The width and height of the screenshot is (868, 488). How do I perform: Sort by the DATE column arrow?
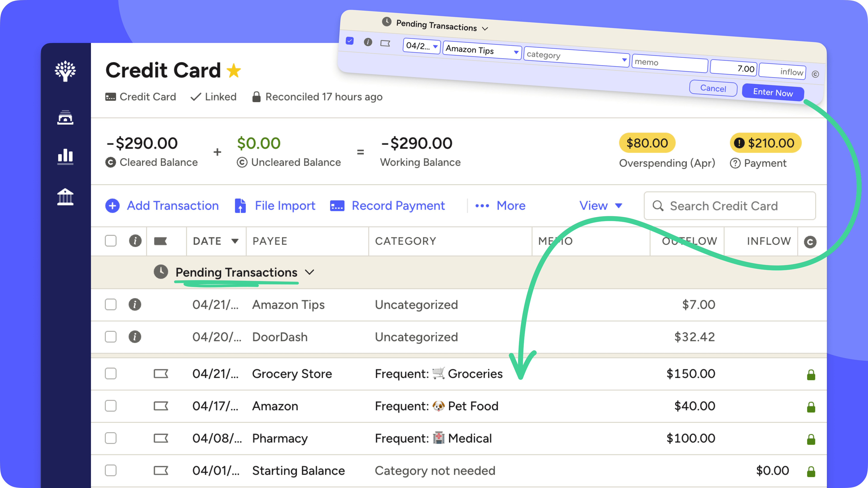(235, 241)
